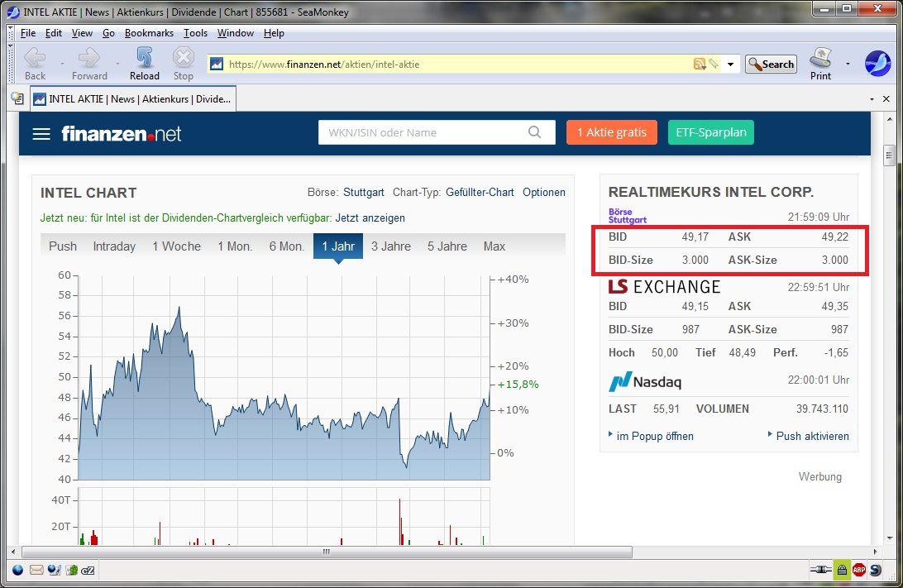Switch chart to 3 Jahre range
This screenshot has height=588, width=903.
(x=391, y=246)
